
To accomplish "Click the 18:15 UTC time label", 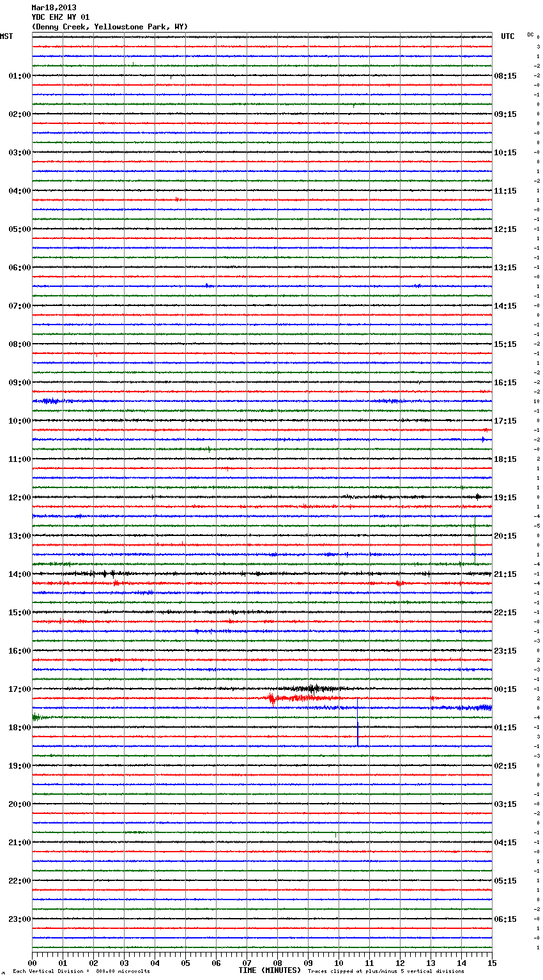I will coord(505,459).
